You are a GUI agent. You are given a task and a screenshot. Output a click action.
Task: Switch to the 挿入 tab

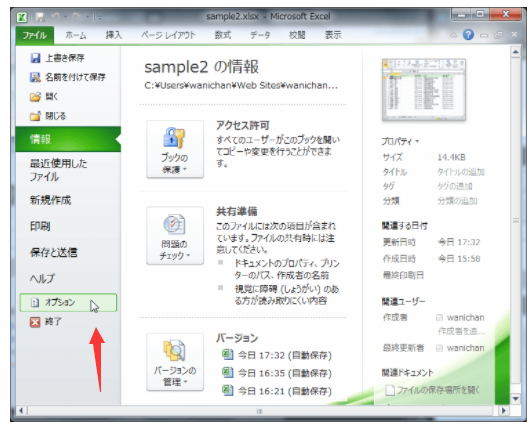pos(113,35)
